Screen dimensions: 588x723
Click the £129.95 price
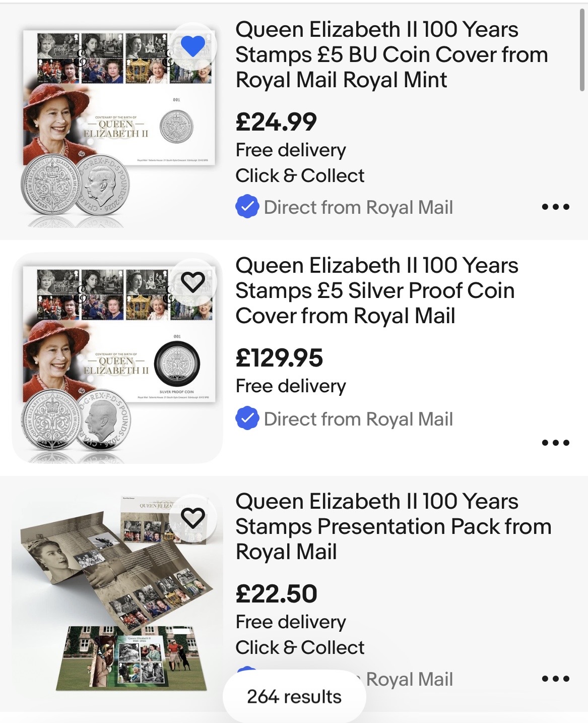pyautogui.click(x=279, y=358)
